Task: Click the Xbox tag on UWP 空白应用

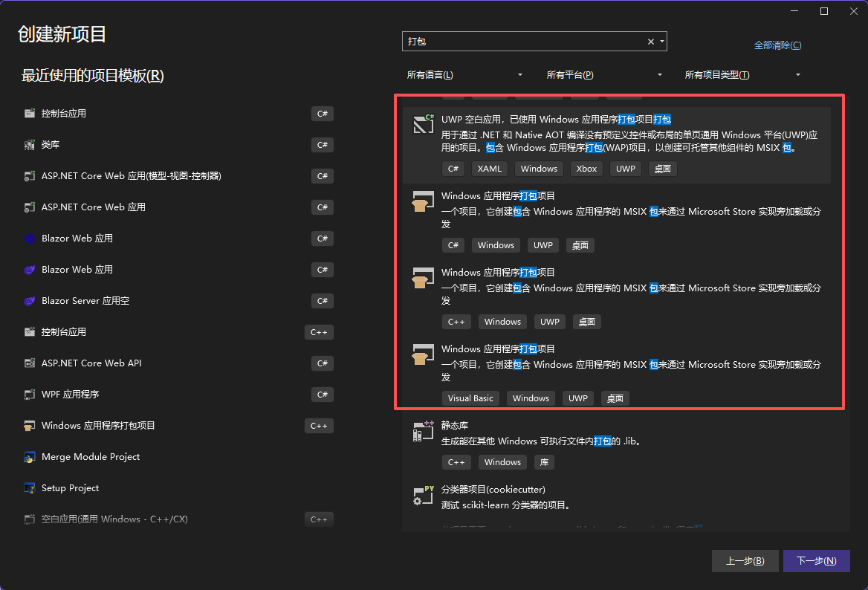Action: pos(586,169)
